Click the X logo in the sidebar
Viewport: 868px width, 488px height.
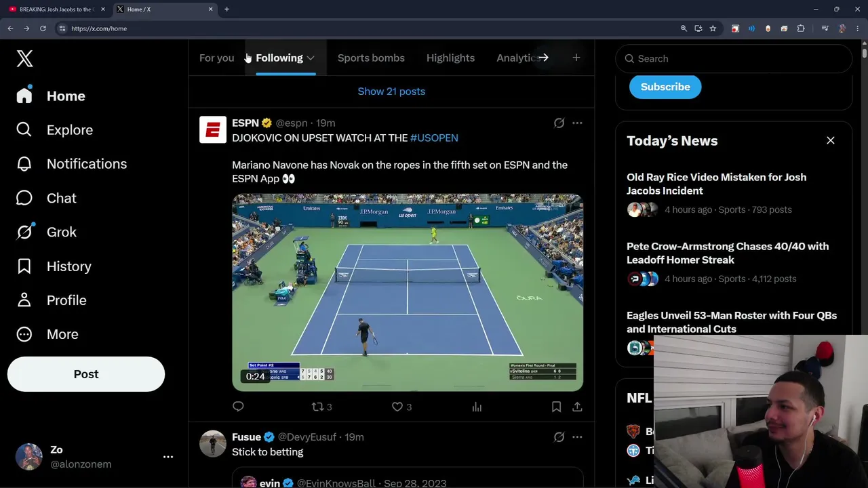pos(24,58)
